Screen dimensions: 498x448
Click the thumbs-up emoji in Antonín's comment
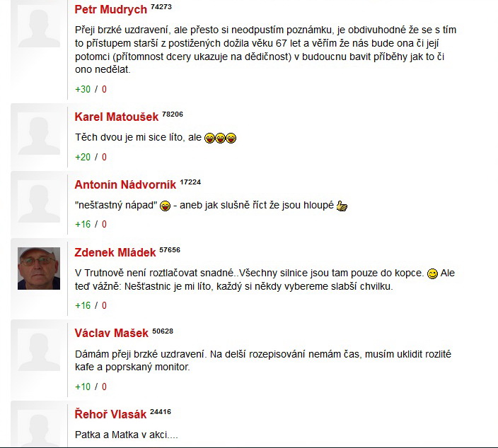click(x=342, y=206)
